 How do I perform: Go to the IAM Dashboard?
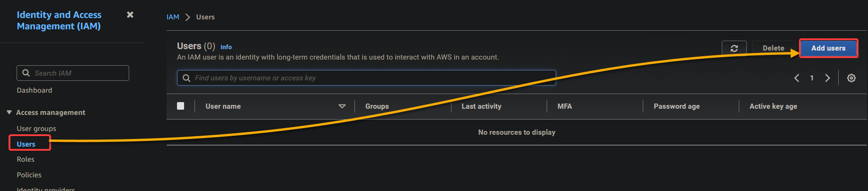coord(35,90)
